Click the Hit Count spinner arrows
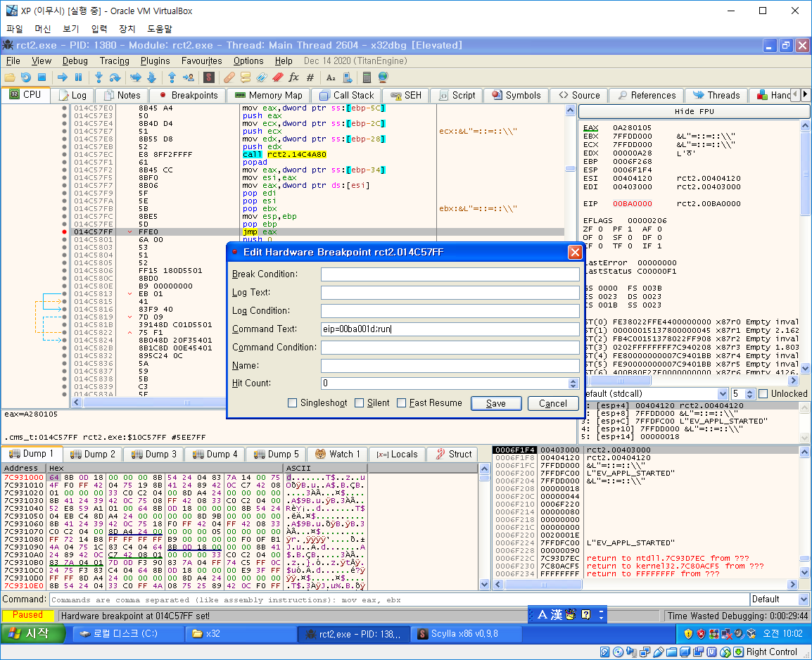812x660 pixels. [x=573, y=383]
